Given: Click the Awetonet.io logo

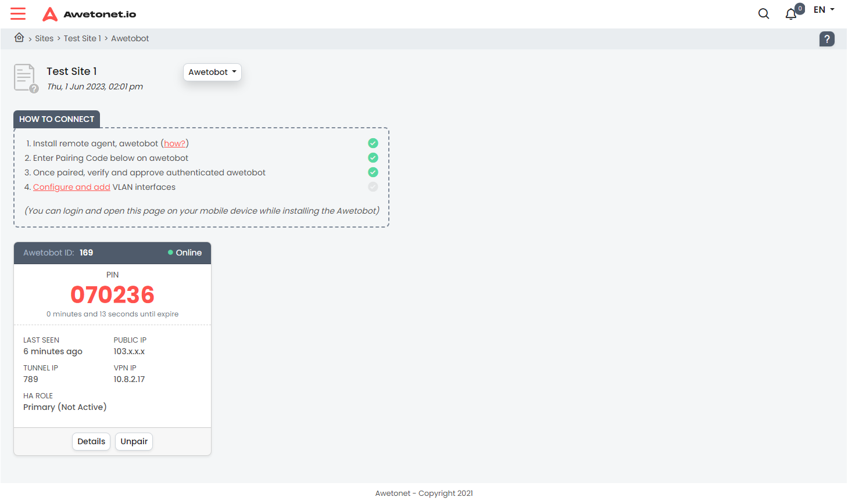Looking at the screenshot, I should pos(90,14).
